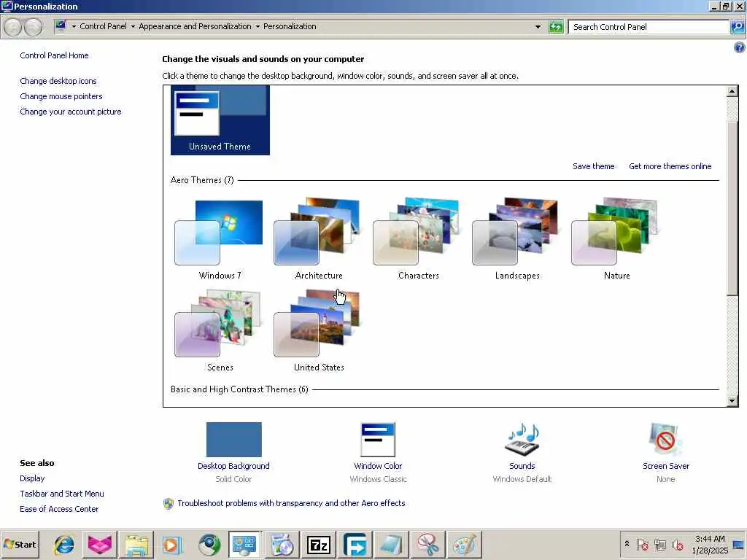The width and height of the screenshot is (747, 560).
Task: Click the volume speaker tray icon
Action: tap(677, 544)
